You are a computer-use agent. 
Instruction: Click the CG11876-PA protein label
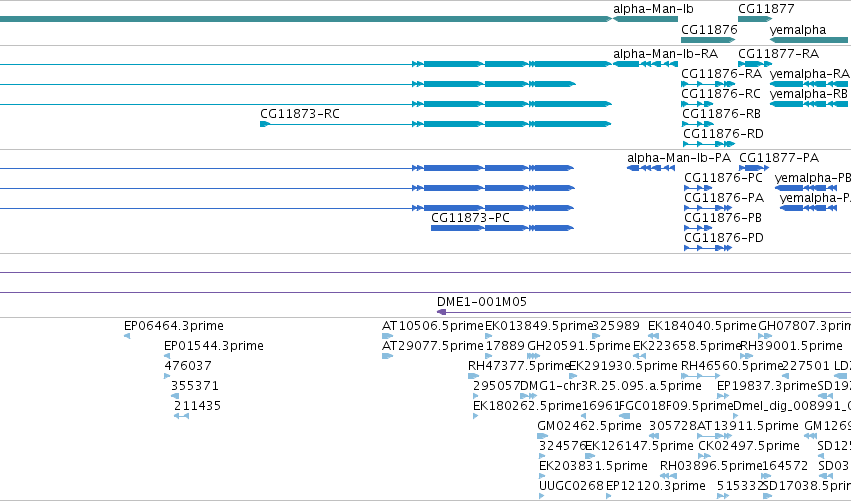click(724, 198)
